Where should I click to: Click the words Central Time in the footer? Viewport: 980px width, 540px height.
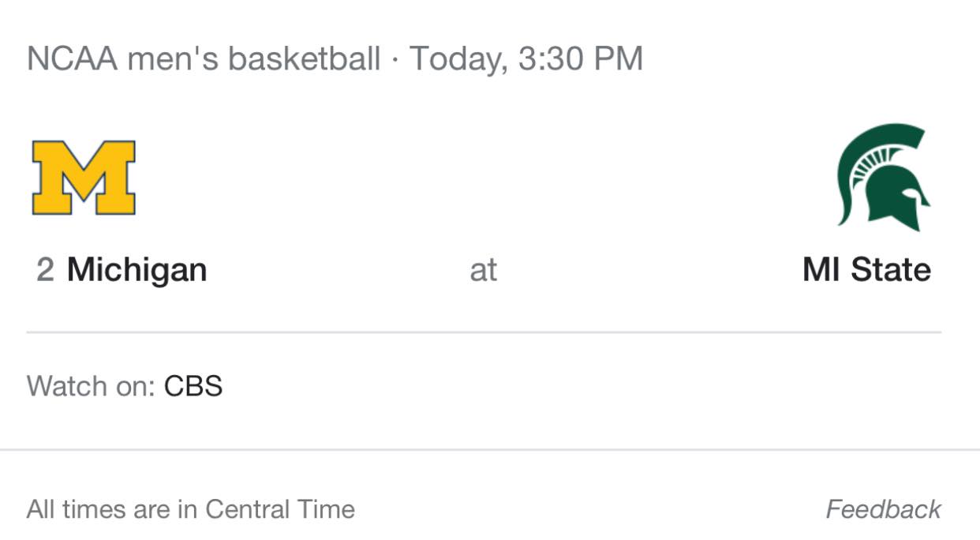[280, 509]
